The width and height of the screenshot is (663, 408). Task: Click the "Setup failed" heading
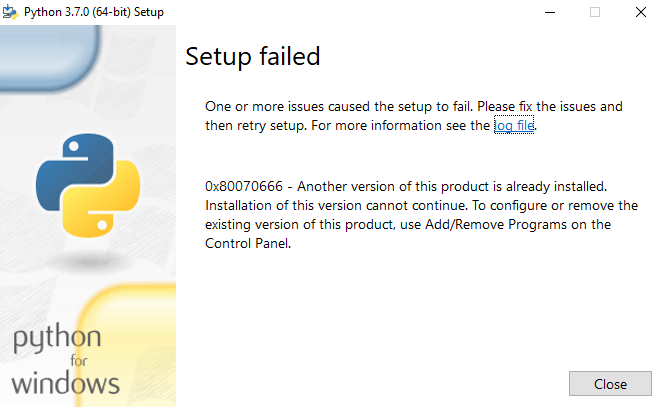[253, 56]
